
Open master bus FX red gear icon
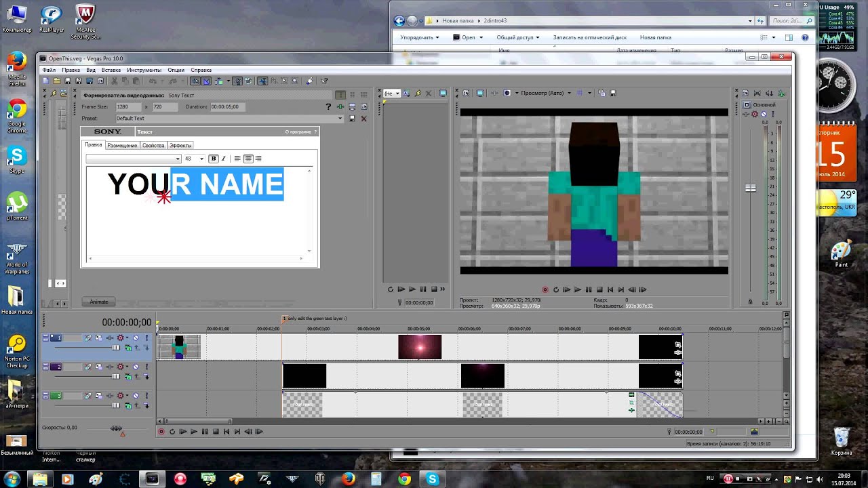754,114
